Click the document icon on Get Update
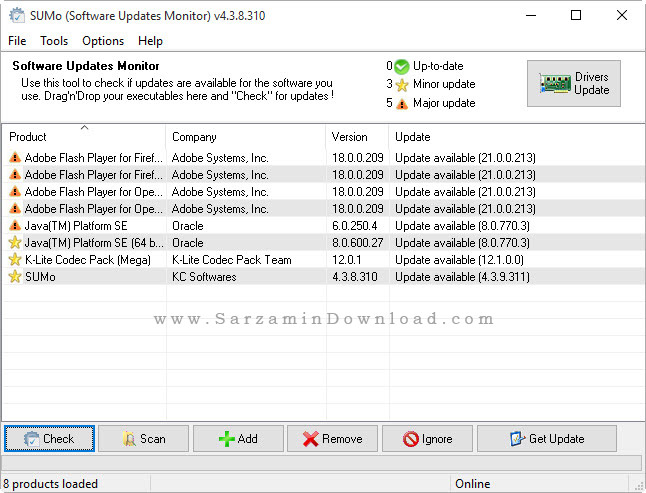Viewport: 646px width, 493px height. 517,439
